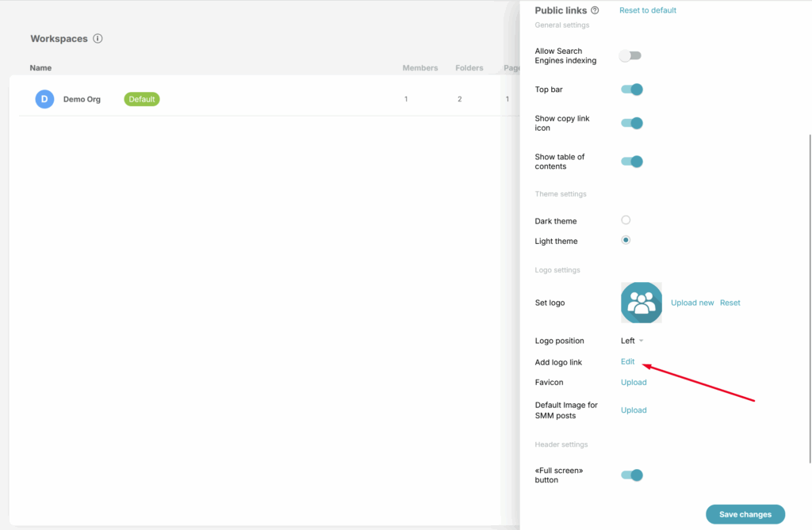This screenshot has width=812, height=530.
Task: Select the Light theme radio button
Action: click(x=626, y=240)
